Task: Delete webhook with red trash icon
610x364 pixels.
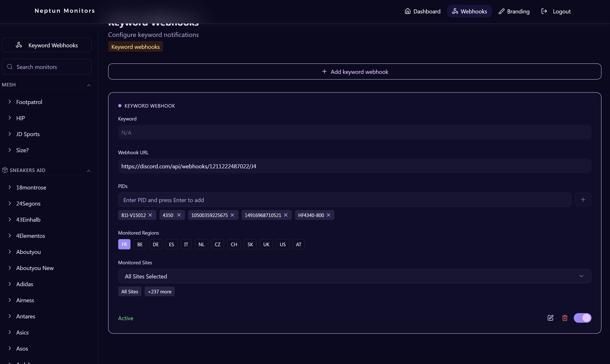Action: click(565, 318)
